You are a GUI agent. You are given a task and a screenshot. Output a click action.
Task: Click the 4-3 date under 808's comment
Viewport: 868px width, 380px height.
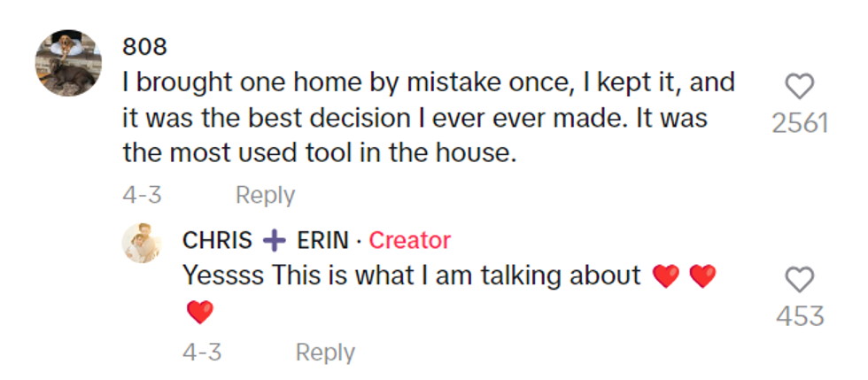[142, 195]
